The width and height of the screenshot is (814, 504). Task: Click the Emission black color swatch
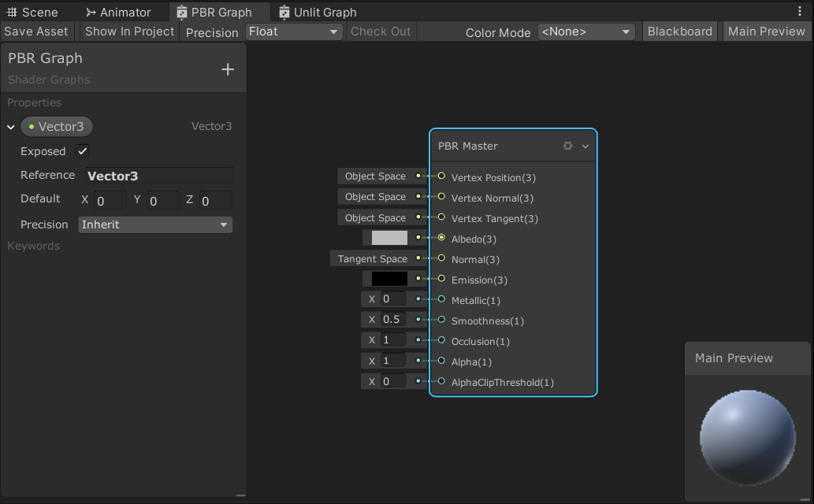(x=389, y=279)
